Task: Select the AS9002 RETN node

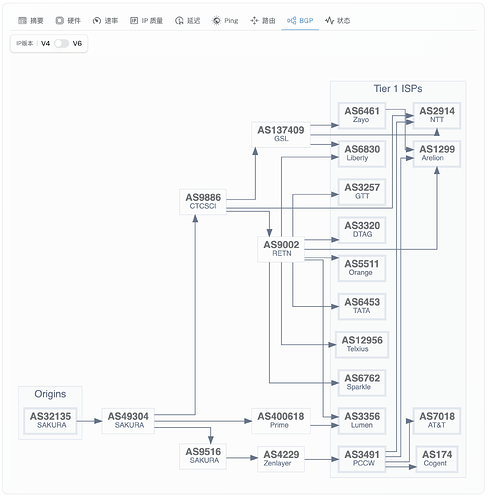Action: [x=281, y=249]
